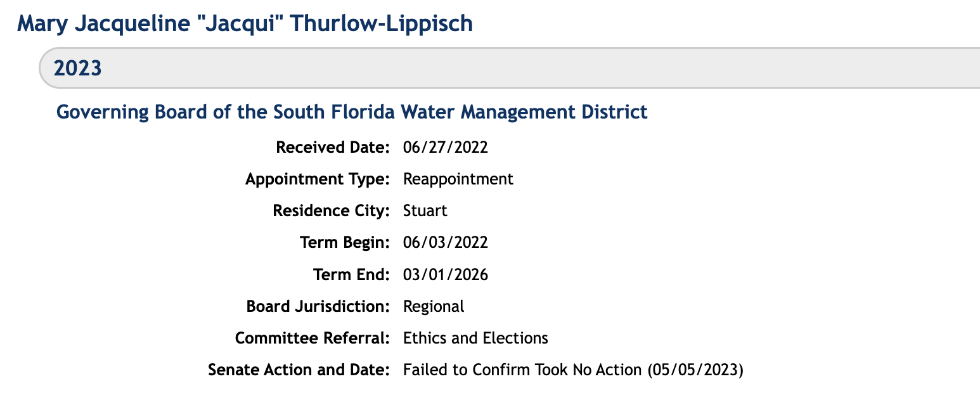
Task: Collapse the 2023 section header
Action: [x=510, y=67]
